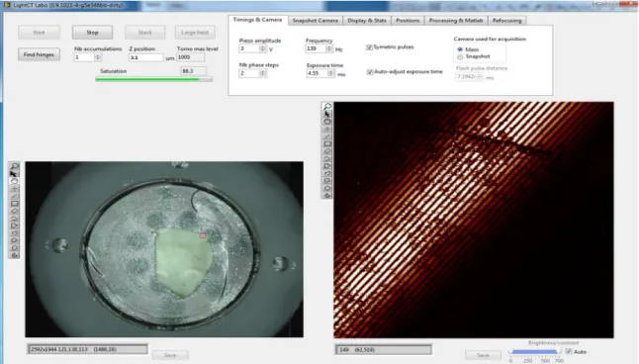Select the zoom tool beside the sample camera view
The image size is (639, 364).
(14, 166)
